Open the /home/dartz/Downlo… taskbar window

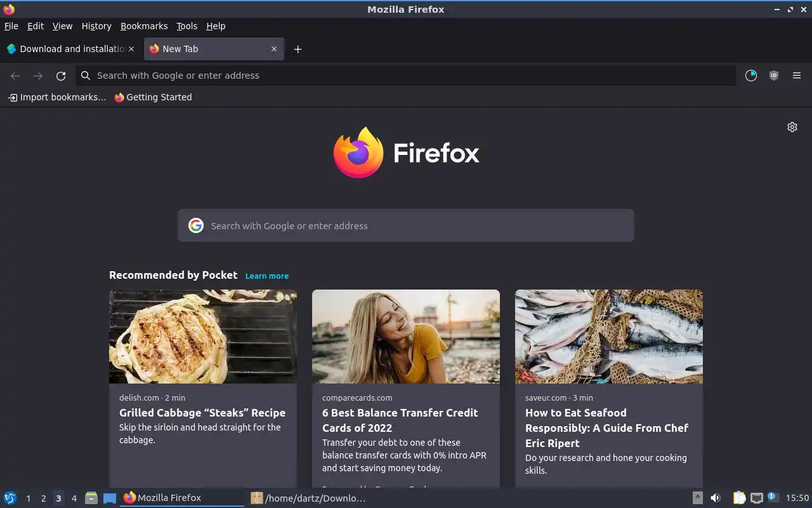pos(309,498)
